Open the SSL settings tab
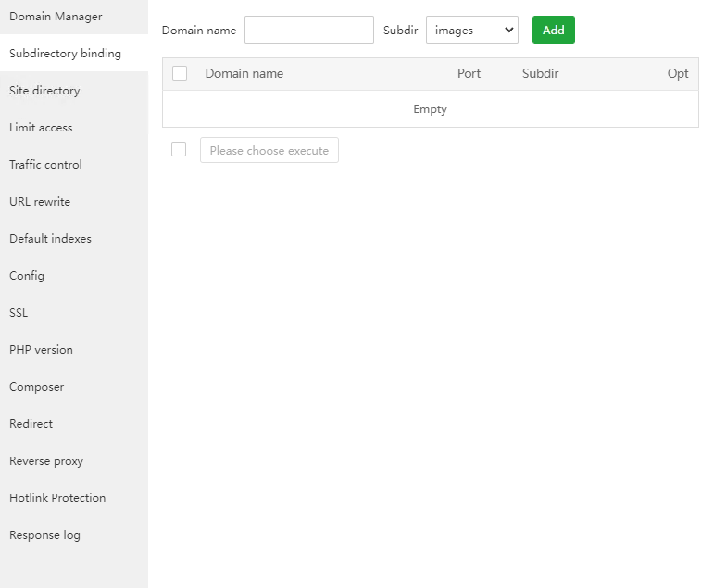The height and width of the screenshot is (588, 701). pyautogui.click(x=19, y=313)
